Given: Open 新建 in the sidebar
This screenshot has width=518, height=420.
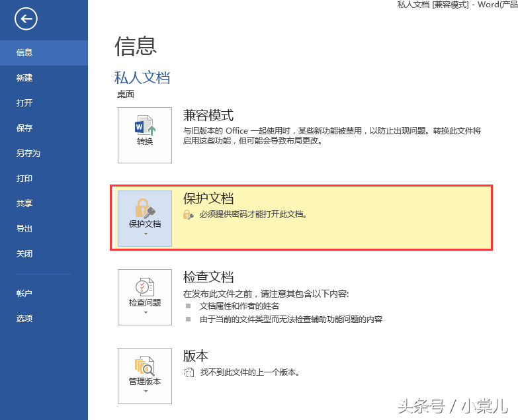Looking at the screenshot, I should (x=44, y=77).
